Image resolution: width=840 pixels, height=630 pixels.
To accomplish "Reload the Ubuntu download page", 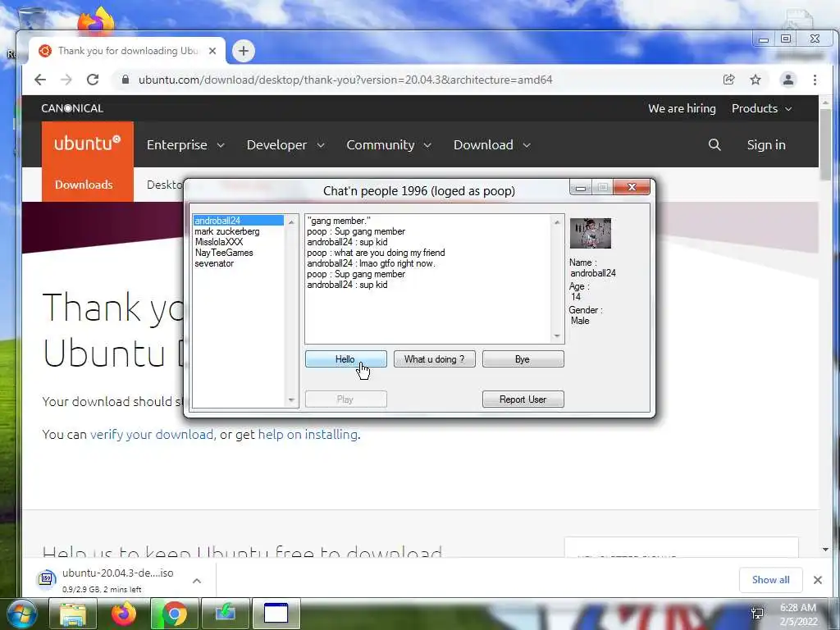I will (x=93, y=80).
